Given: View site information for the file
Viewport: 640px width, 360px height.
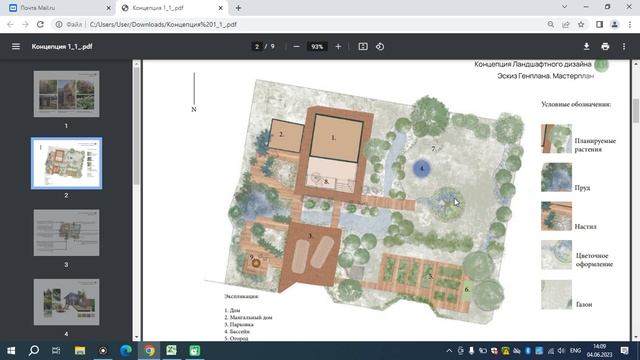Looking at the screenshot, I should 59,24.
